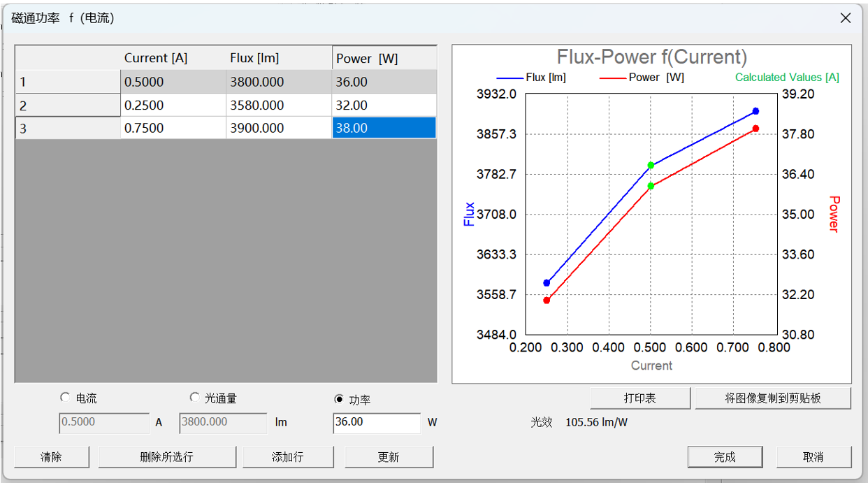Copy chart with 将图像复制到剪贴板 button

click(772, 398)
